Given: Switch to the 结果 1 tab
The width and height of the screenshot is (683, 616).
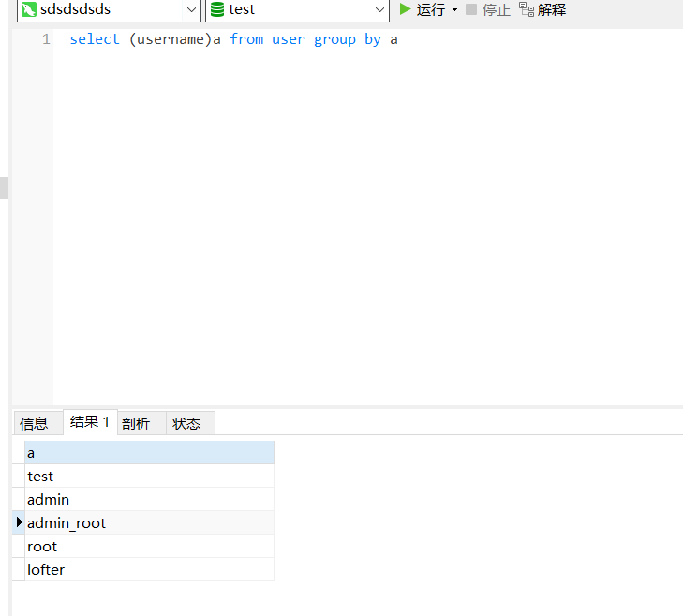Looking at the screenshot, I should [90, 422].
